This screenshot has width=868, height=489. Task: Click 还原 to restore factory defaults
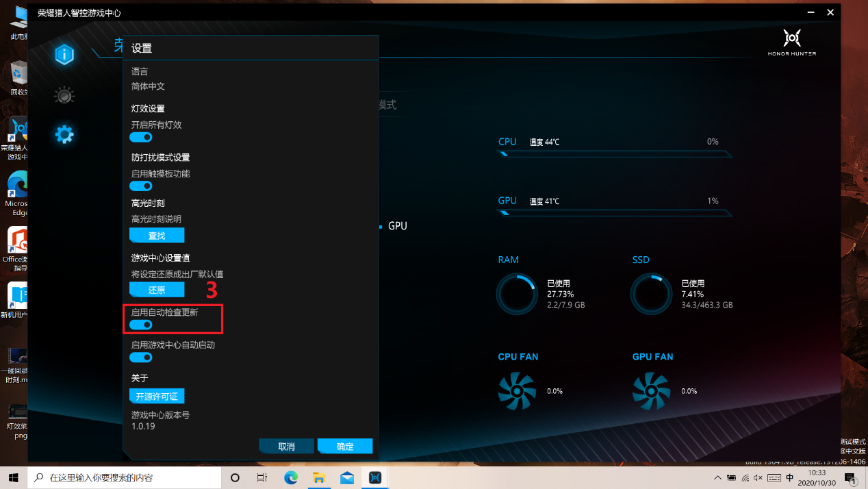tap(157, 290)
